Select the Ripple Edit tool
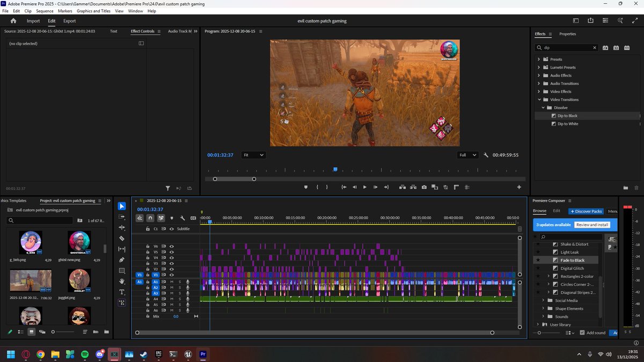This screenshot has width=644, height=362. (122, 227)
